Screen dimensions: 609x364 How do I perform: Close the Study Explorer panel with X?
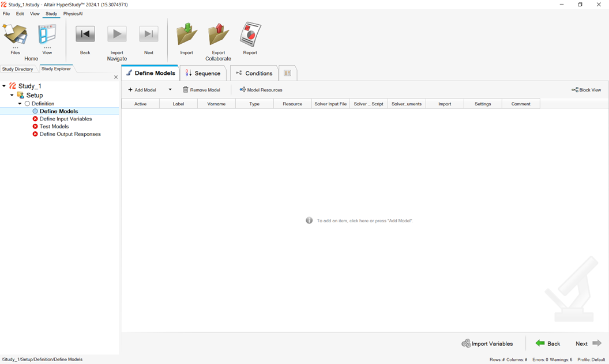pos(116,77)
